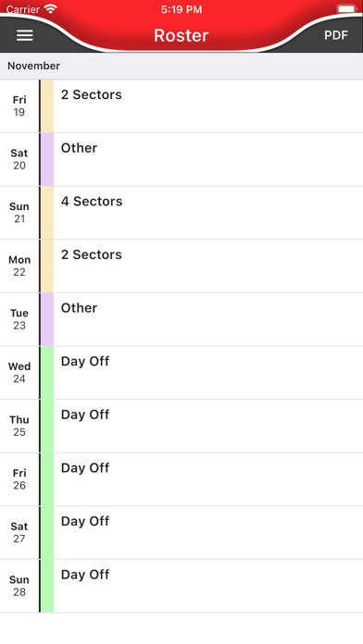The width and height of the screenshot is (363, 644).
Task: Tap the Wi-Fi status icon
Action: tap(51, 9)
